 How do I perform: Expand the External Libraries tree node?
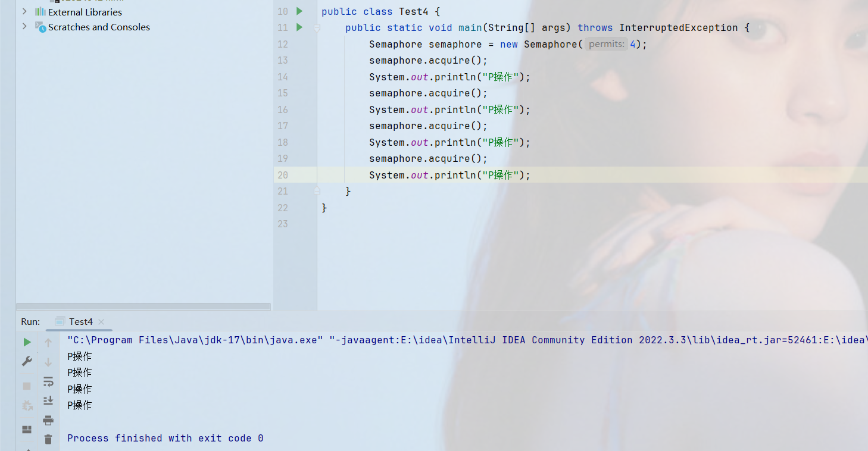point(24,11)
